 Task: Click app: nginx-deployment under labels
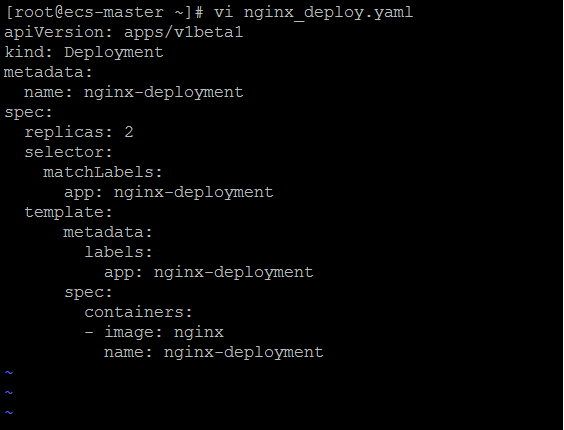point(209,272)
